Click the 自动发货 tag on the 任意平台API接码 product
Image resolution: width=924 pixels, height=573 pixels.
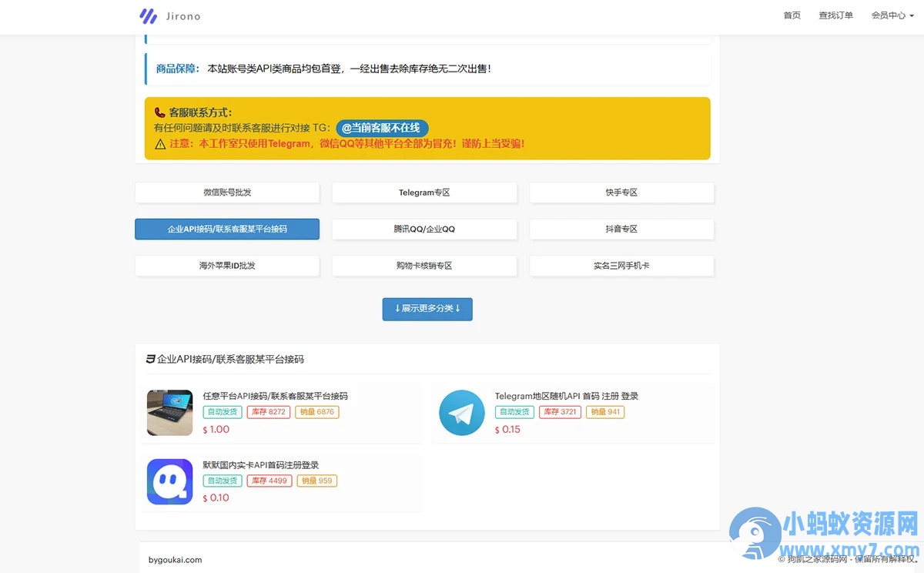pos(223,412)
